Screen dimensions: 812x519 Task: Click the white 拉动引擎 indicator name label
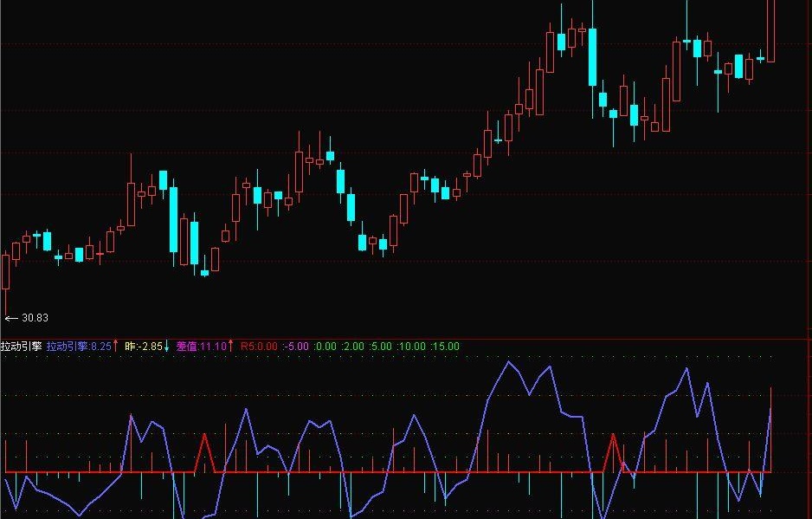tap(22, 347)
